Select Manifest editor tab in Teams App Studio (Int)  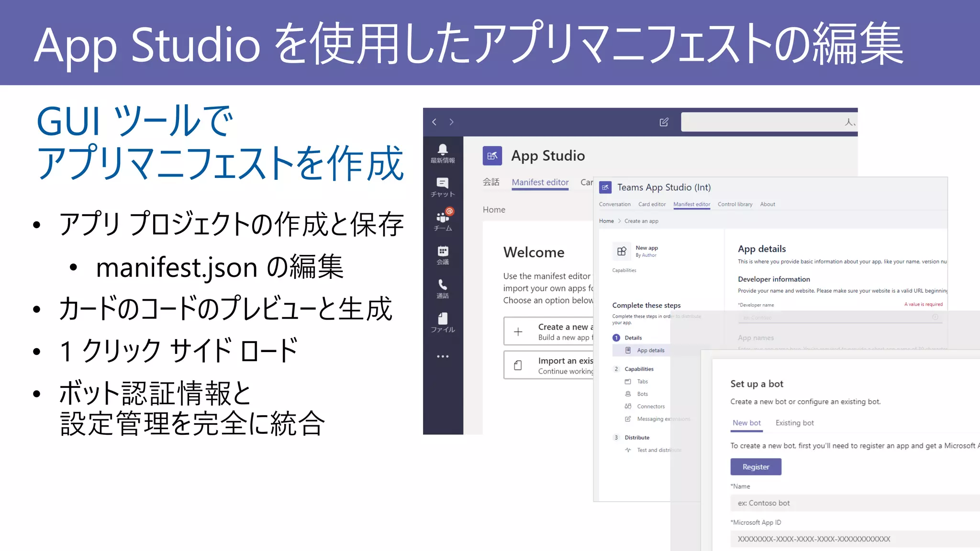pyautogui.click(x=691, y=204)
